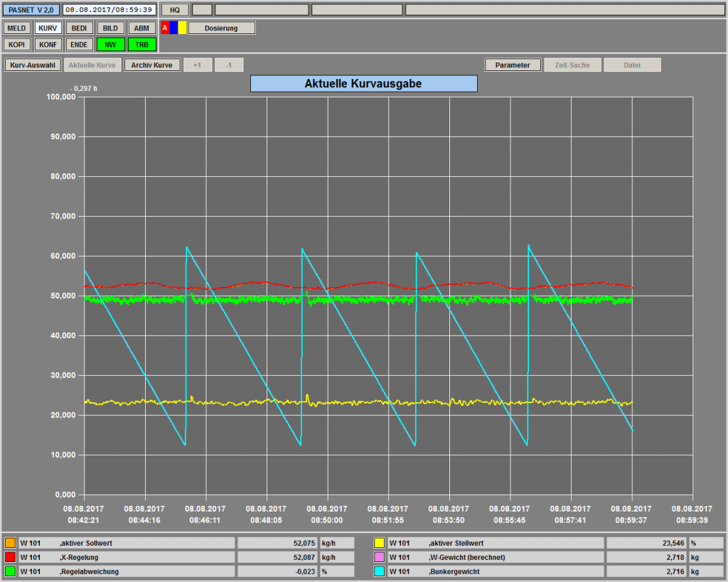Toggle the green TRB indicator

point(141,44)
